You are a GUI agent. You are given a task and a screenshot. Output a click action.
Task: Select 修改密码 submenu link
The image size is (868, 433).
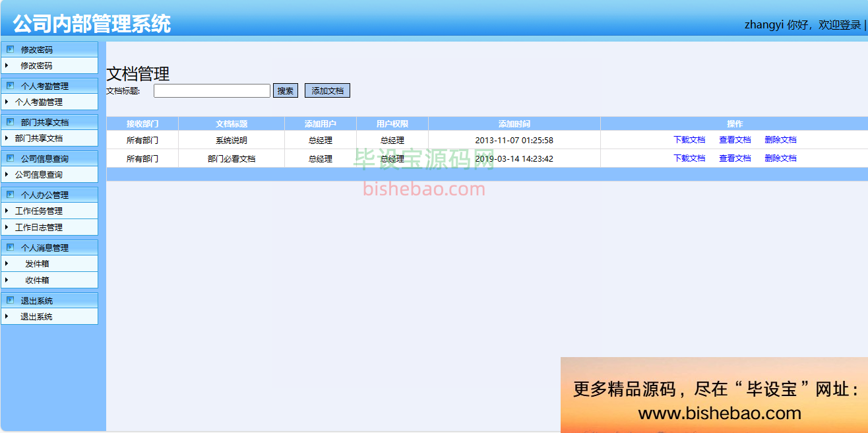(x=36, y=66)
